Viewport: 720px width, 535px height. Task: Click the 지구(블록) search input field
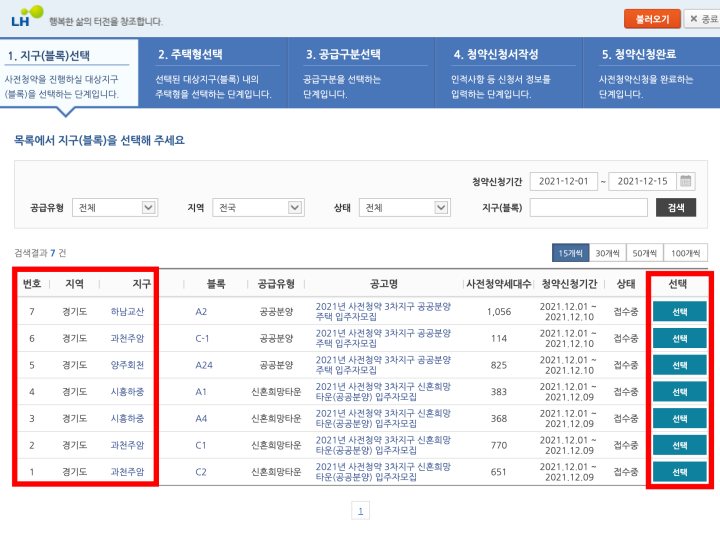[x=589, y=208]
